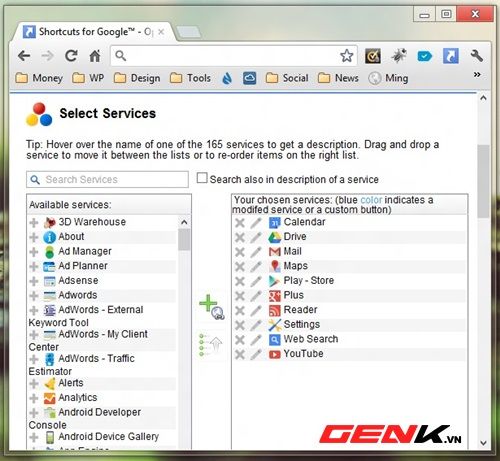
Task: Add Analytics using its plus icon
Action: pyautogui.click(x=34, y=398)
